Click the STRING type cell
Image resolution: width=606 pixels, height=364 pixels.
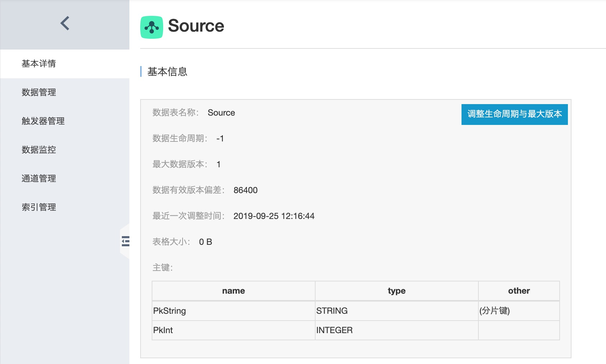coord(396,311)
